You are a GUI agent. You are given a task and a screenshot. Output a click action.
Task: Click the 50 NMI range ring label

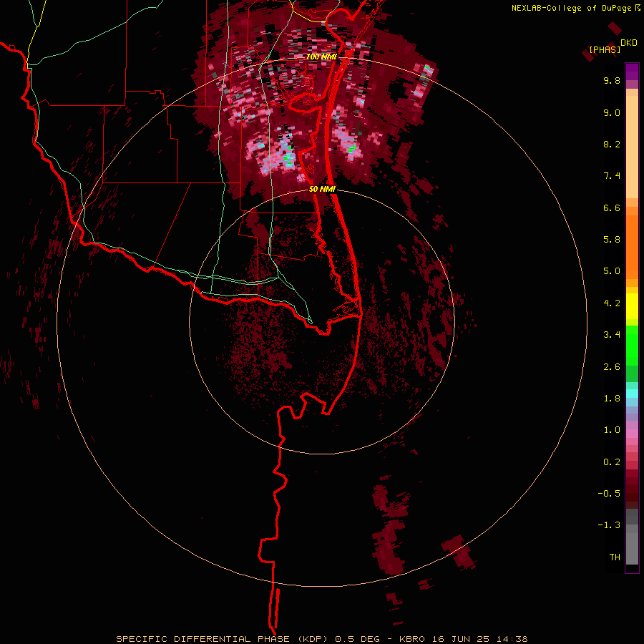click(x=323, y=189)
